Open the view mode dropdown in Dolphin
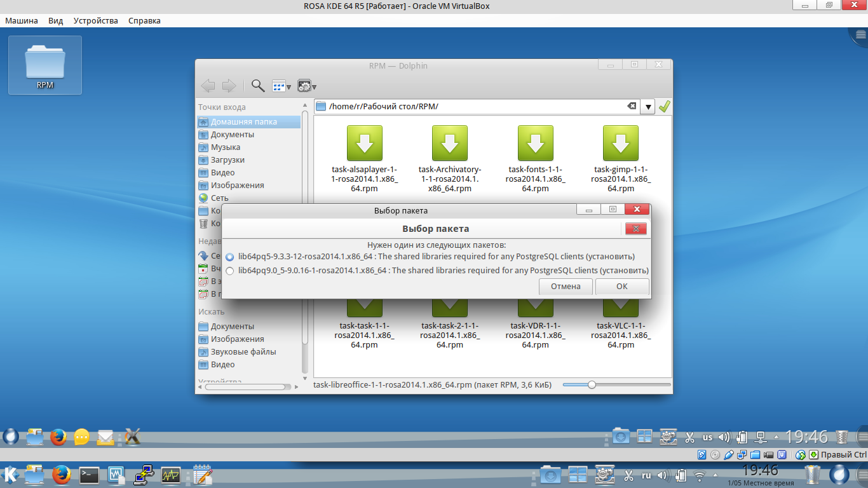Screen dimensions: 868x488 [x=281, y=86]
